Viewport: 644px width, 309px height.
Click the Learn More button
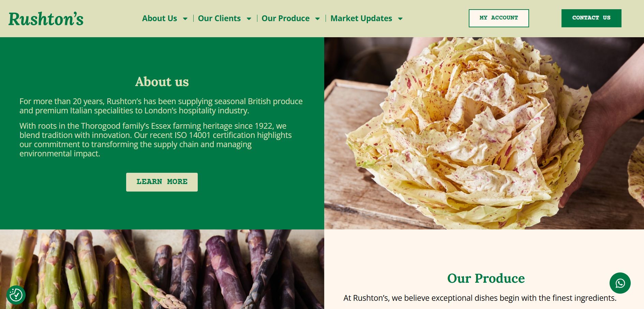162,182
